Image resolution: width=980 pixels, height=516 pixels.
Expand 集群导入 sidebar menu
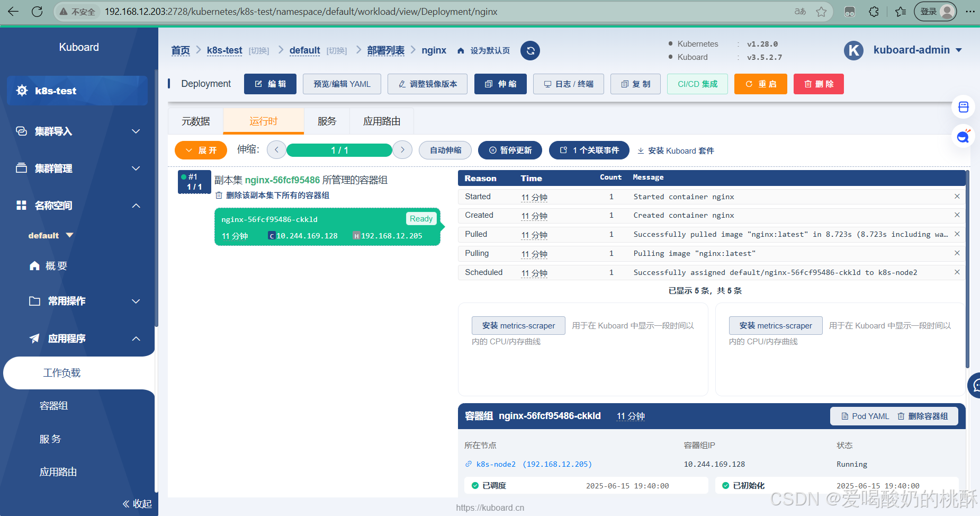tap(77, 131)
